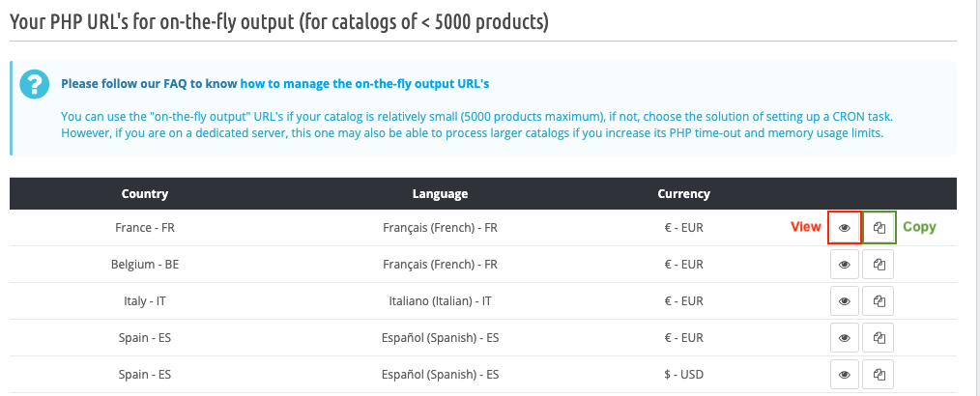The width and height of the screenshot is (980, 396).
Task: Click the blue question mark help icon
Action: click(35, 84)
